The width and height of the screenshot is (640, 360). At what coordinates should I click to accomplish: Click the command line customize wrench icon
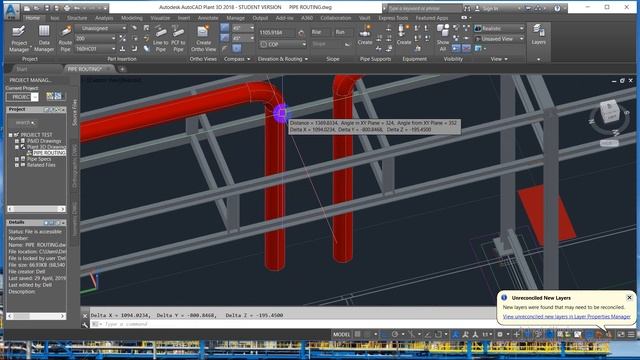(x=85, y=324)
